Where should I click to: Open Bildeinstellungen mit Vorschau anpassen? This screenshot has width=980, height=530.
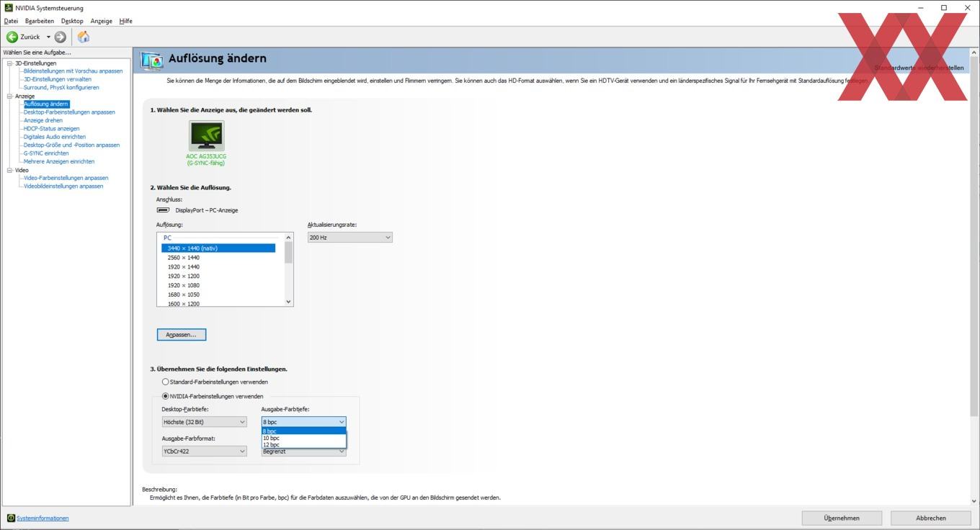(x=73, y=71)
